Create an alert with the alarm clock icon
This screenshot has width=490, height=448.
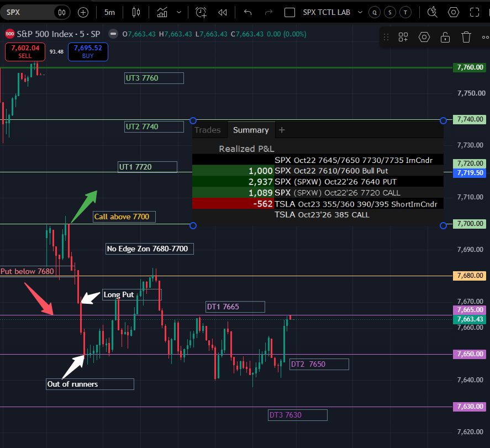click(x=201, y=13)
